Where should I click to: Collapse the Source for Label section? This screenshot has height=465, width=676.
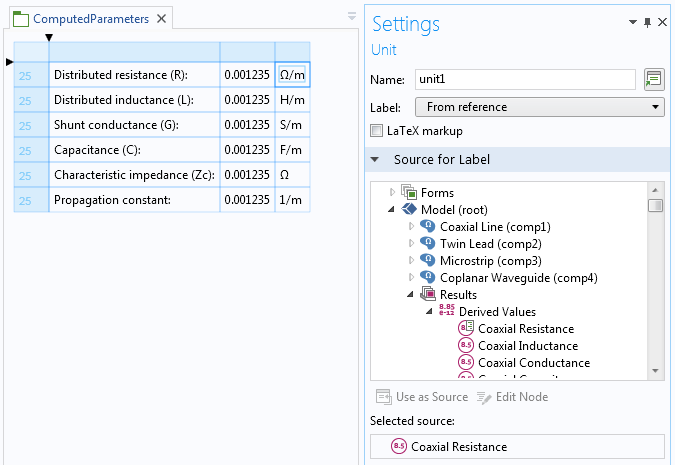pyautogui.click(x=375, y=160)
